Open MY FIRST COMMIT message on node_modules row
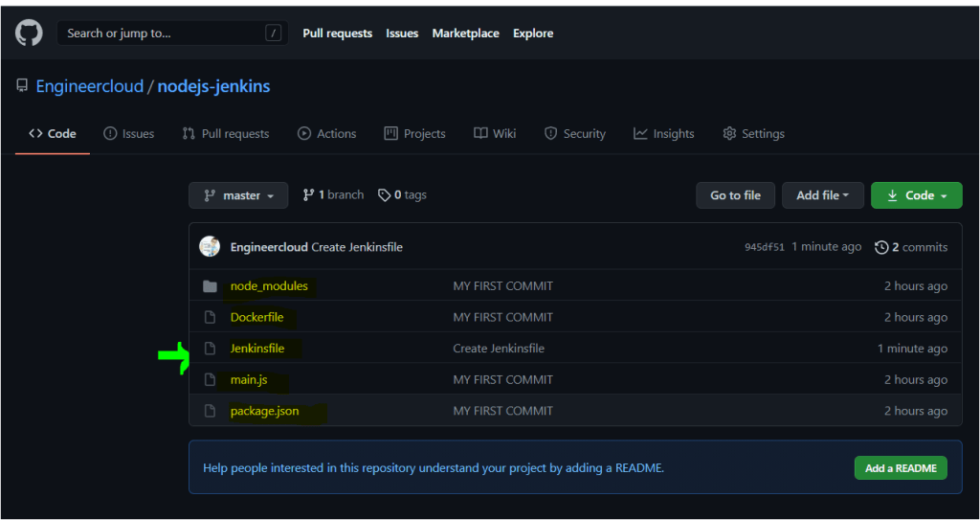 click(x=503, y=286)
